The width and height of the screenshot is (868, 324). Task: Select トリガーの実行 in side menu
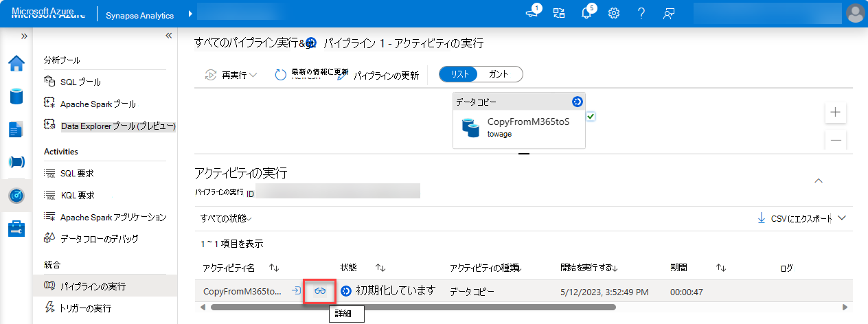click(86, 308)
